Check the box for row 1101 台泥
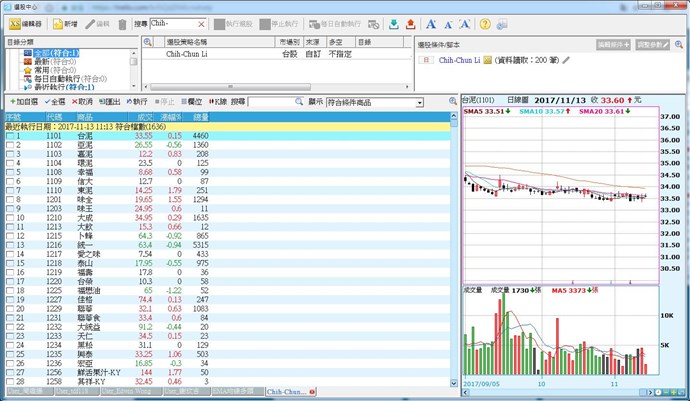 (10, 136)
